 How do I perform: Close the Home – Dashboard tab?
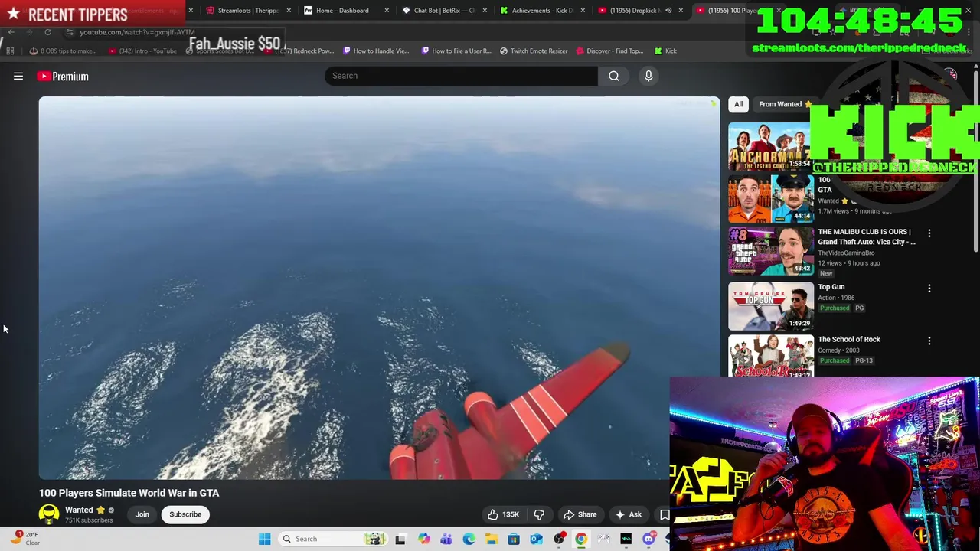click(387, 11)
